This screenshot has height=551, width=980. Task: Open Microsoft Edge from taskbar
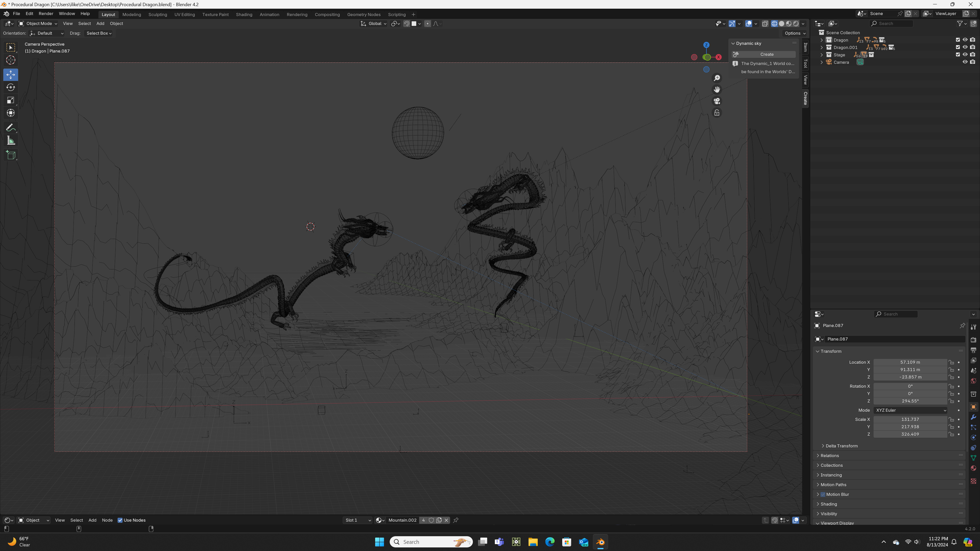(x=550, y=542)
